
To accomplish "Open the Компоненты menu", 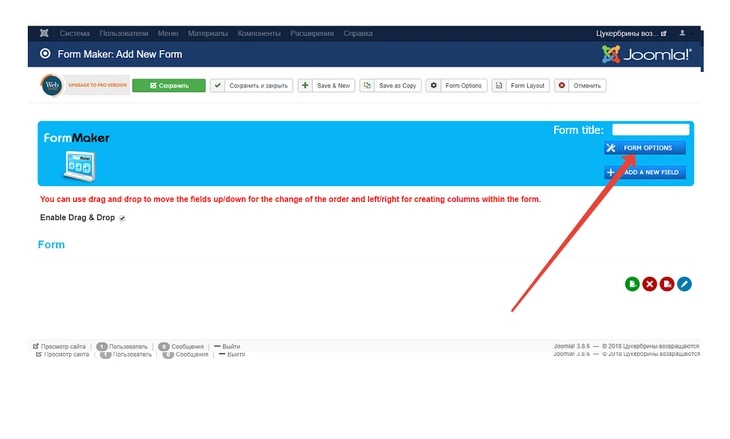I will pyautogui.click(x=259, y=34).
